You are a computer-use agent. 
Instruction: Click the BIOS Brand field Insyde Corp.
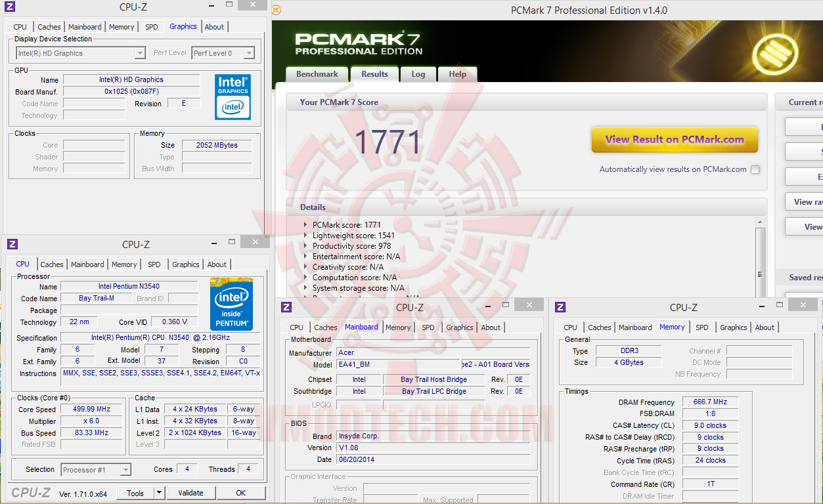pos(434,436)
